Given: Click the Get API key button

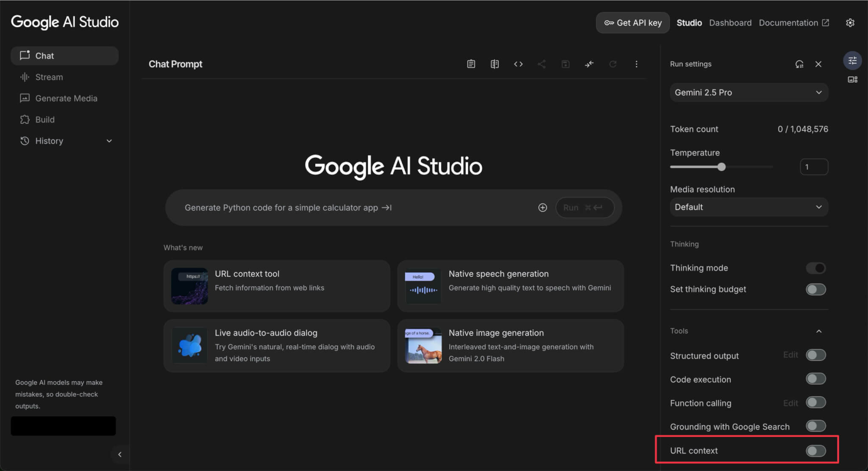Looking at the screenshot, I should [x=633, y=23].
